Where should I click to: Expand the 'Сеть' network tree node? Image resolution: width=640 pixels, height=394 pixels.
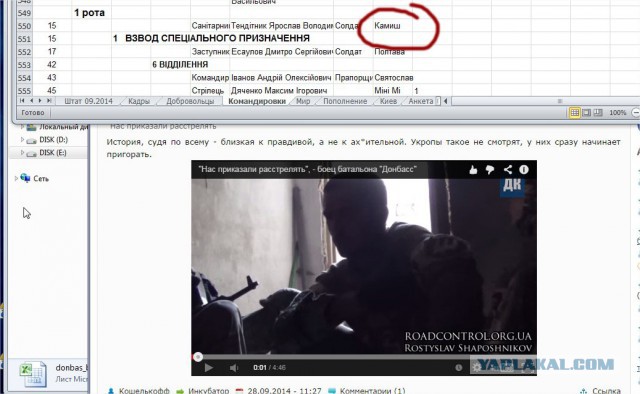pyautogui.click(x=16, y=178)
